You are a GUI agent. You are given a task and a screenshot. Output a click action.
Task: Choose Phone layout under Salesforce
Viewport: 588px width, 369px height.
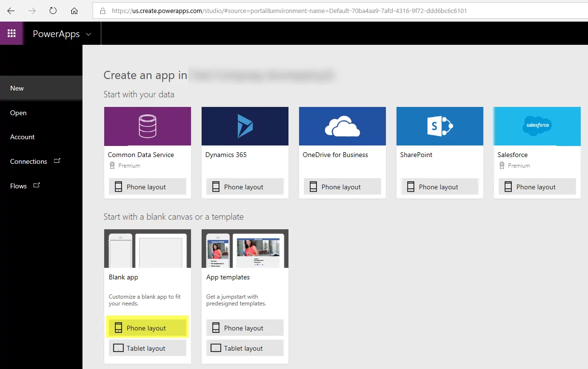coord(537,187)
